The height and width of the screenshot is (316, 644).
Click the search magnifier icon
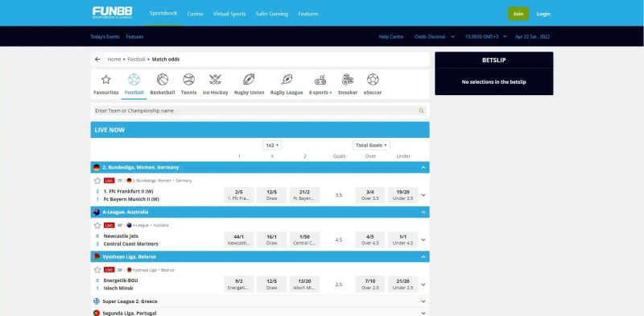(x=421, y=110)
